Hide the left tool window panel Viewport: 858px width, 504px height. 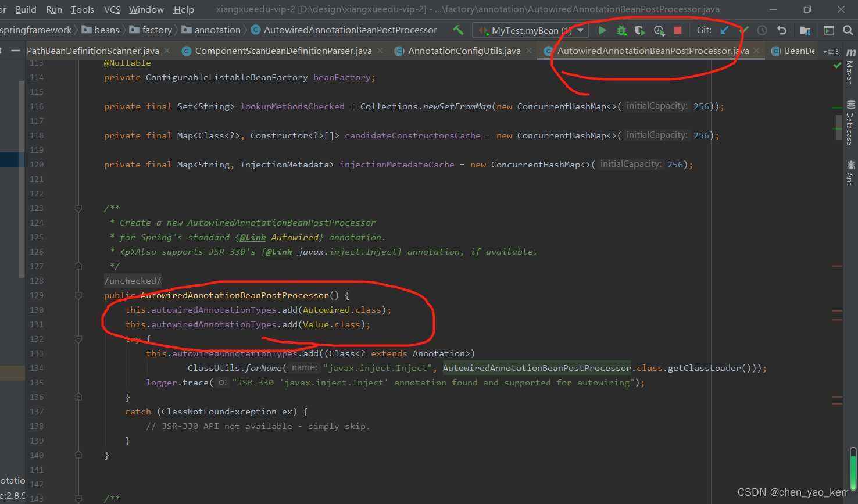pos(16,51)
